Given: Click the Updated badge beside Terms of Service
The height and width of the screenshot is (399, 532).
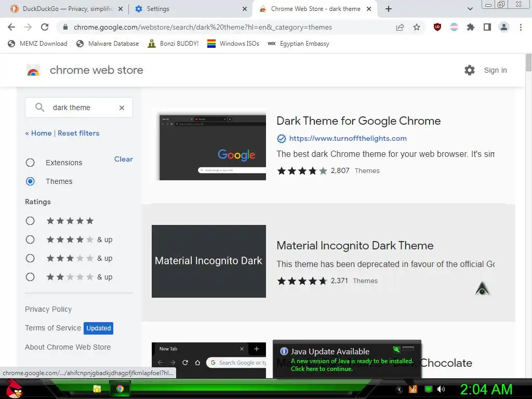Looking at the screenshot, I should click(x=98, y=328).
